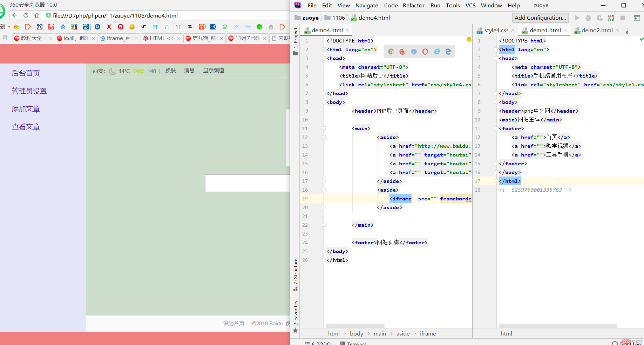
Task: Click the white search box in the iframe
Action: pos(248,183)
